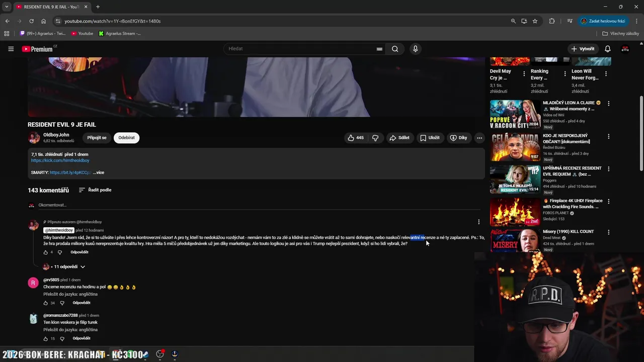This screenshot has width=644, height=362.
Task: Open the bit.ly SMARTY link
Action: click(70, 172)
